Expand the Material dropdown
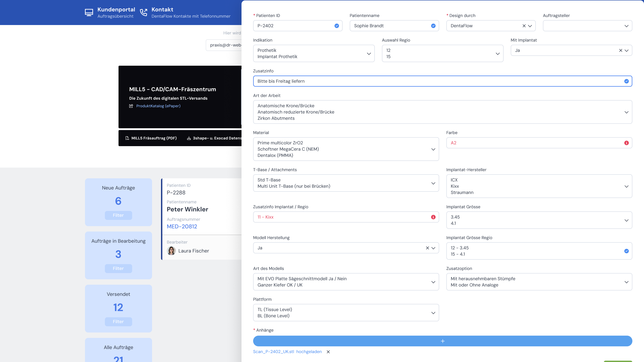 [346, 149]
